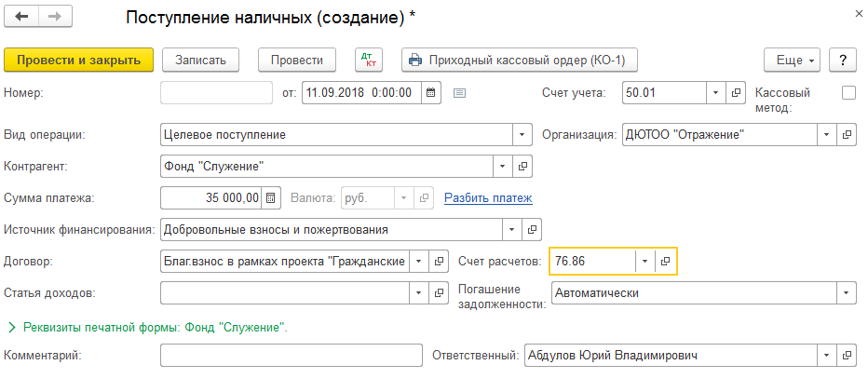Open the Договор record
Image resolution: width=868 pixels, height=392 pixels.
pos(439,262)
